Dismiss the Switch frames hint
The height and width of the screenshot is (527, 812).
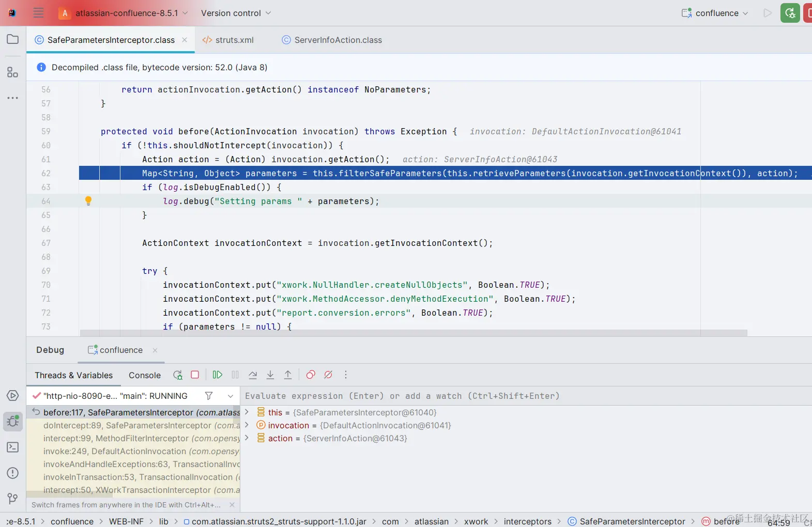[232, 505]
